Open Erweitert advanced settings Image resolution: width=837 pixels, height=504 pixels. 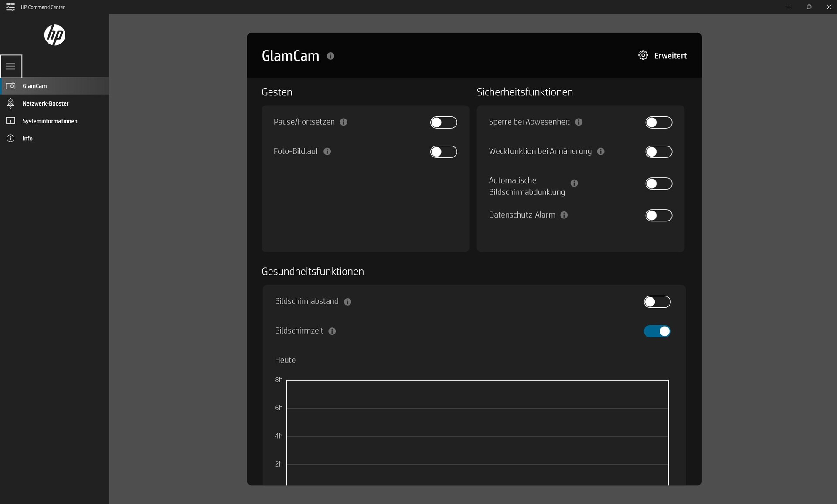coord(670,56)
